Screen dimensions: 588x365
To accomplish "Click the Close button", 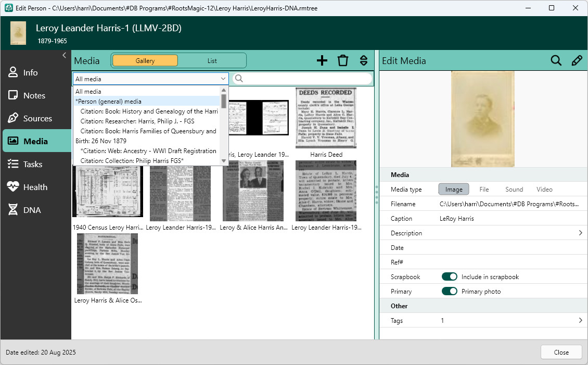I will click(561, 353).
